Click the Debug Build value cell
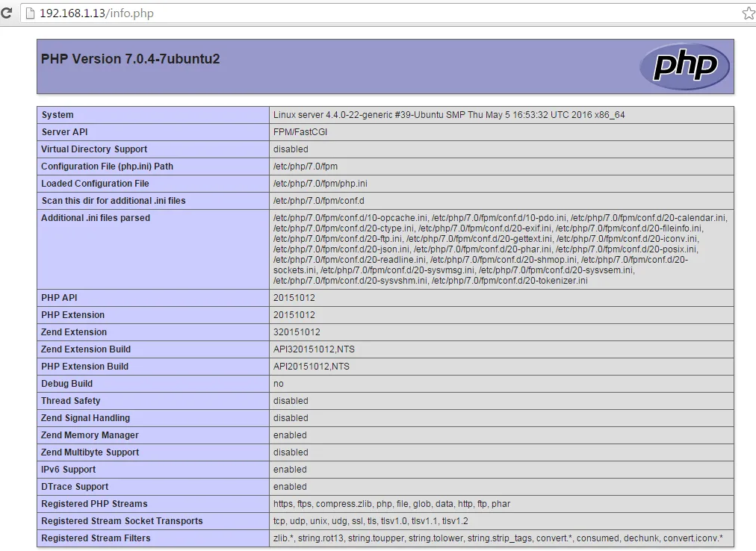756x551 pixels. [279, 384]
